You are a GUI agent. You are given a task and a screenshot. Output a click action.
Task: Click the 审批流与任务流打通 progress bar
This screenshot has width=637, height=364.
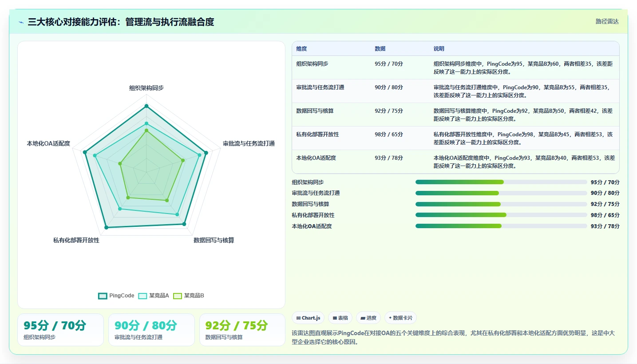pos(501,193)
